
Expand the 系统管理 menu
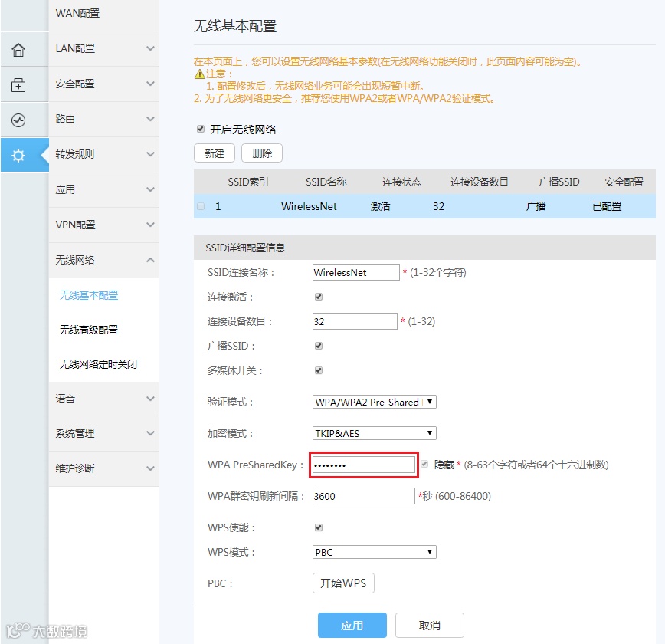tap(104, 433)
